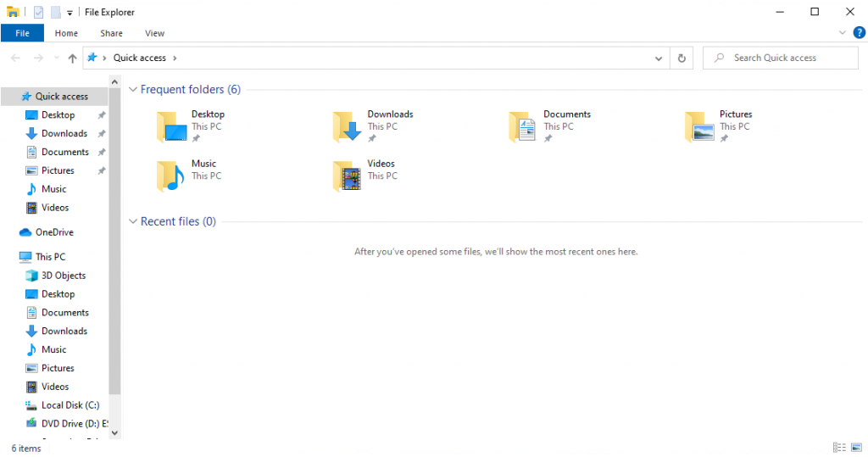The width and height of the screenshot is (868, 457).
Task: Click the Properties quick access toolbar icon
Action: [x=38, y=12]
